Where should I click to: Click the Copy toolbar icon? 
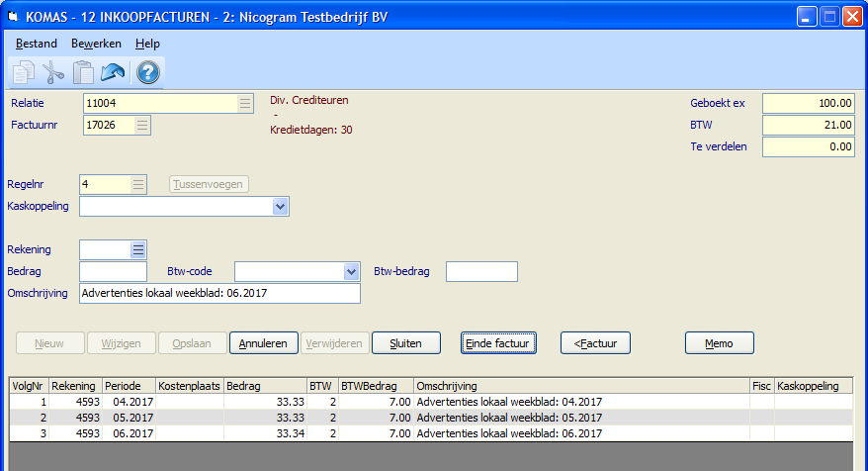click(x=24, y=72)
